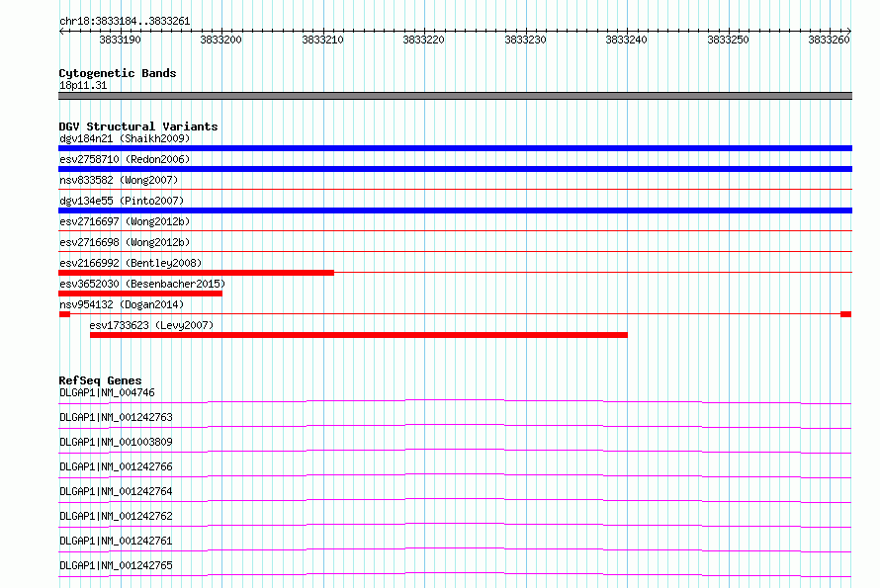Open transcript DLGAP1|NM_001242765

coord(116,565)
